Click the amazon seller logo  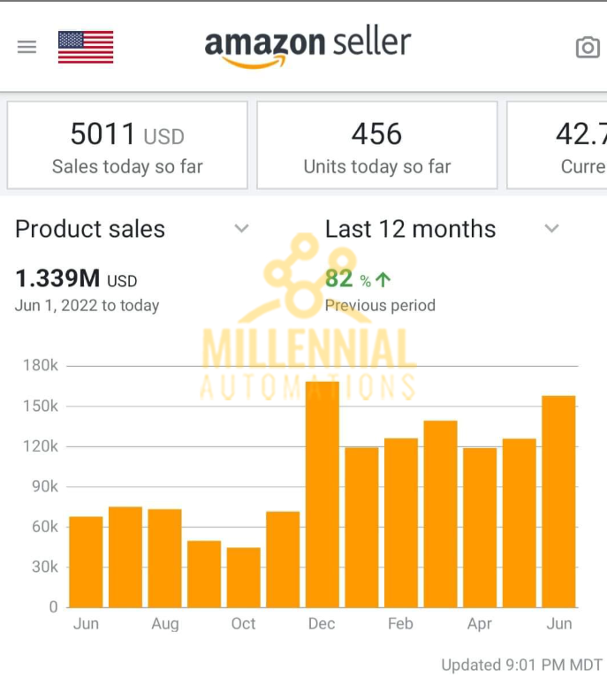[x=307, y=47]
